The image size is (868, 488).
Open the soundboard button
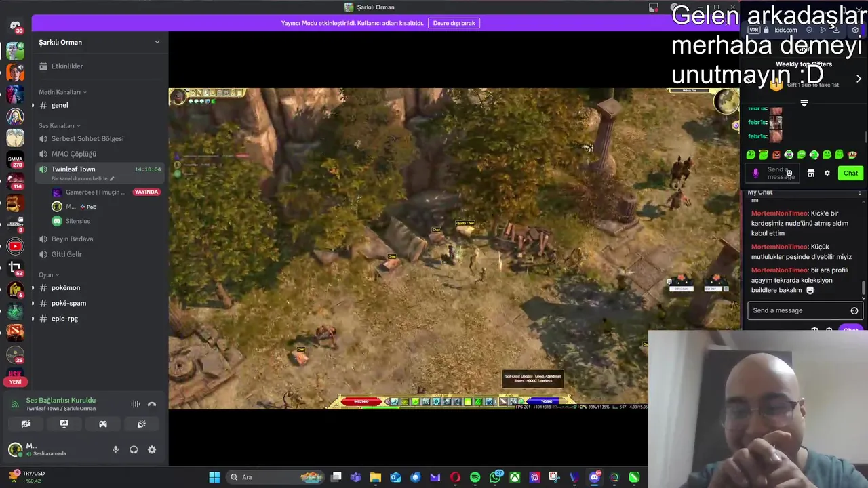[x=142, y=424]
